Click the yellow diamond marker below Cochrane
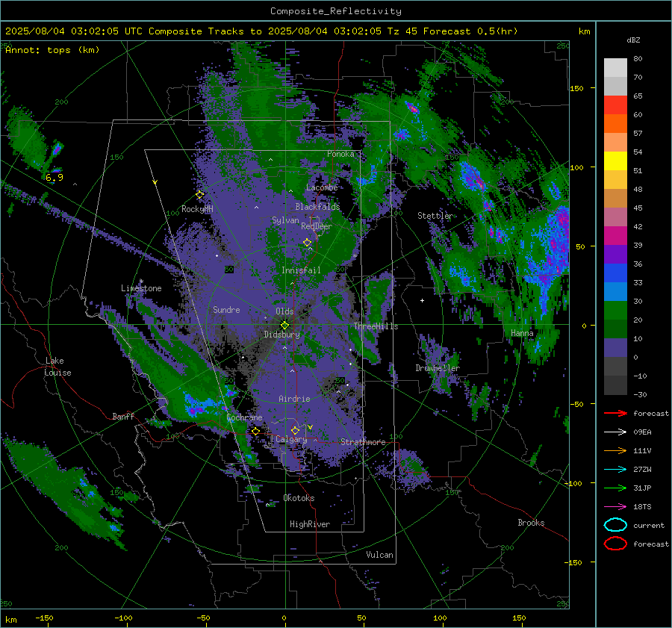 click(255, 432)
